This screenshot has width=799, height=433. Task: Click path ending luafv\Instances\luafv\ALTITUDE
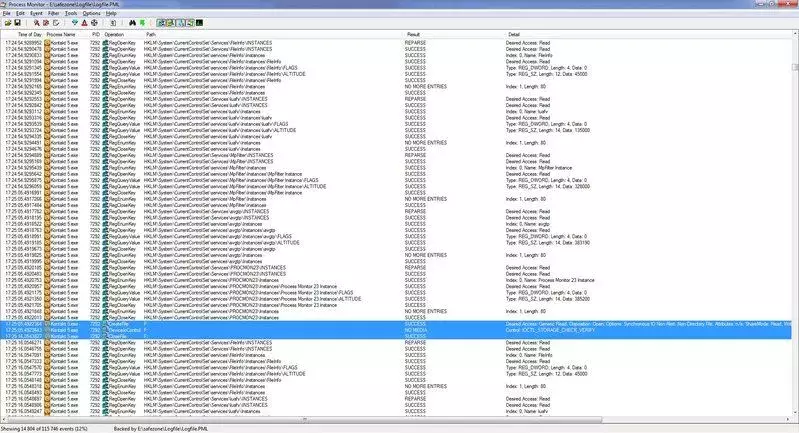pos(220,130)
